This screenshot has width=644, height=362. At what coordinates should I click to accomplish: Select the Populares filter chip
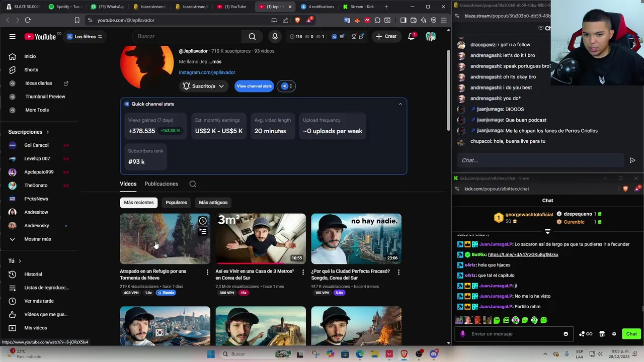point(176,203)
